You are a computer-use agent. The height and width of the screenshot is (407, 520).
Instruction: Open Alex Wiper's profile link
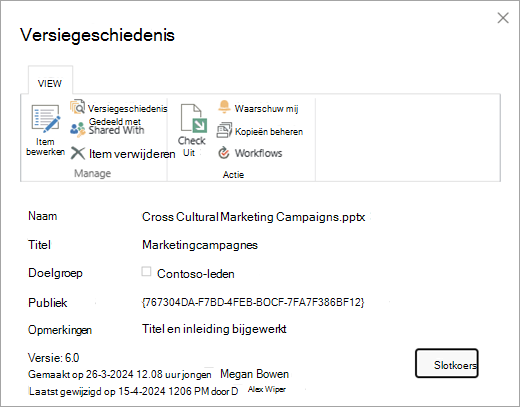[x=267, y=389]
